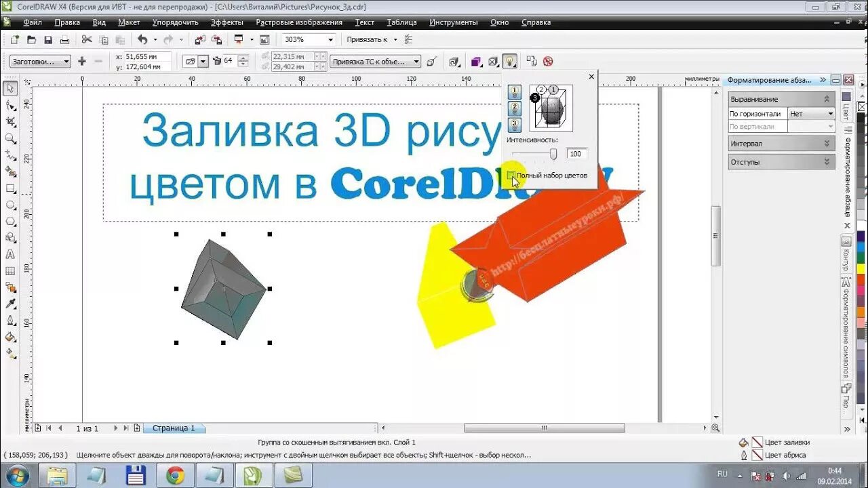This screenshot has height=488, width=868.
Task: Click the New document icon
Action: (x=14, y=40)
